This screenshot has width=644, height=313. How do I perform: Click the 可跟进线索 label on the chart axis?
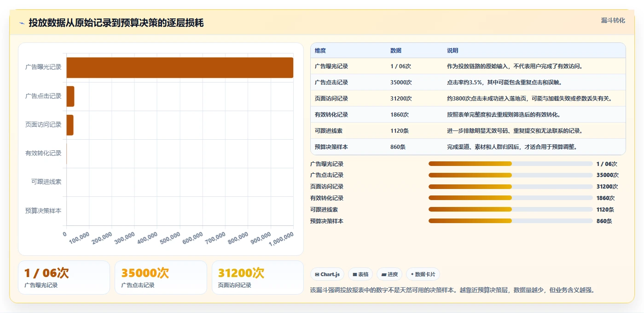[46, 182]
